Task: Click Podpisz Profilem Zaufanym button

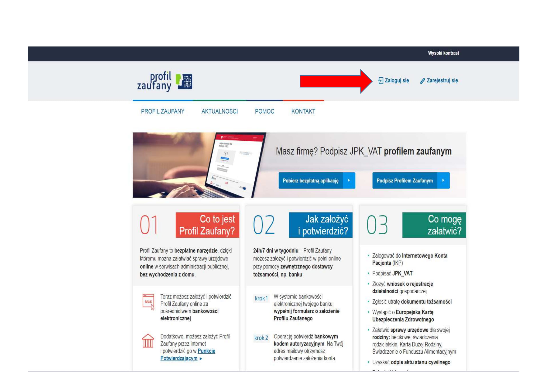Action: 411,180
